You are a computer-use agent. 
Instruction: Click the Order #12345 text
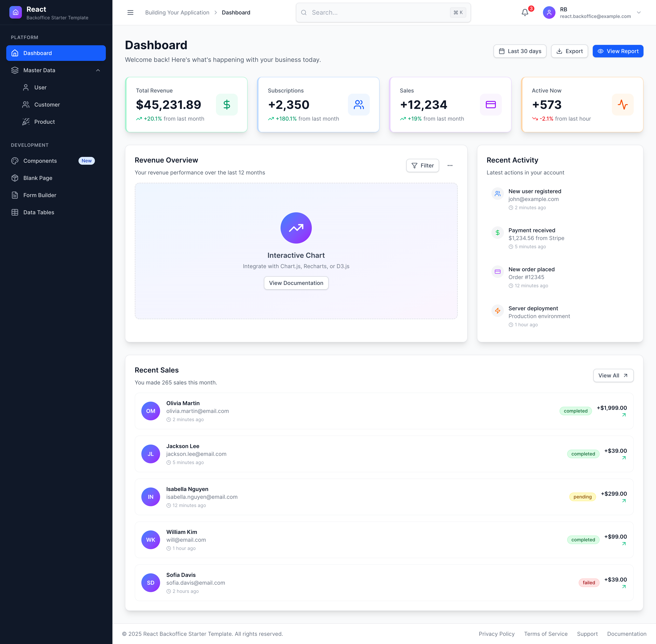526,277
